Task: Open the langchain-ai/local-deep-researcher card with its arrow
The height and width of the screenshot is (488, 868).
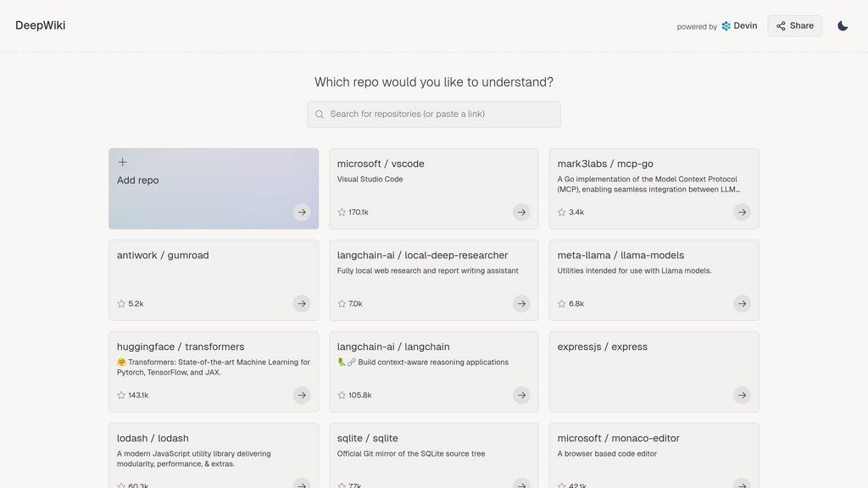Action: [x=521, y=303]
